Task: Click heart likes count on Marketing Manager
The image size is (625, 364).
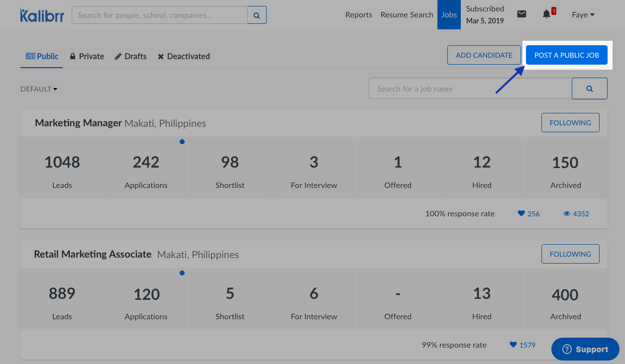Action: pyautogui.click(x=528, y=214)
